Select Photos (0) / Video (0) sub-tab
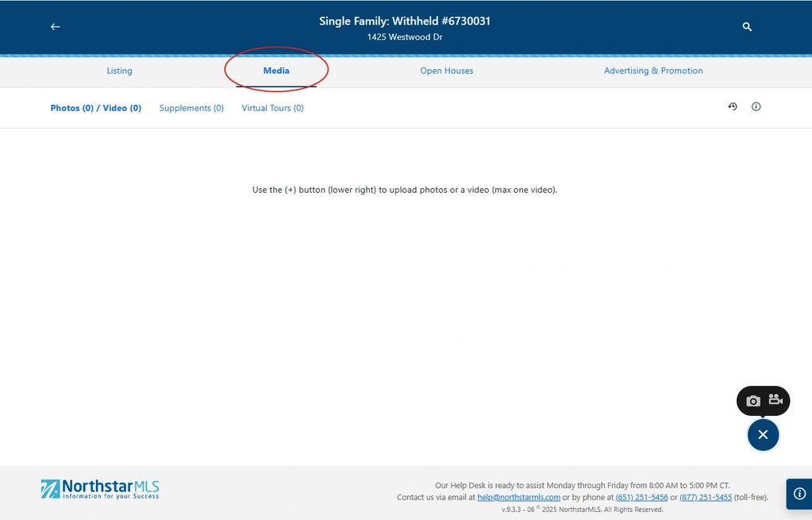 coord(95,108)
